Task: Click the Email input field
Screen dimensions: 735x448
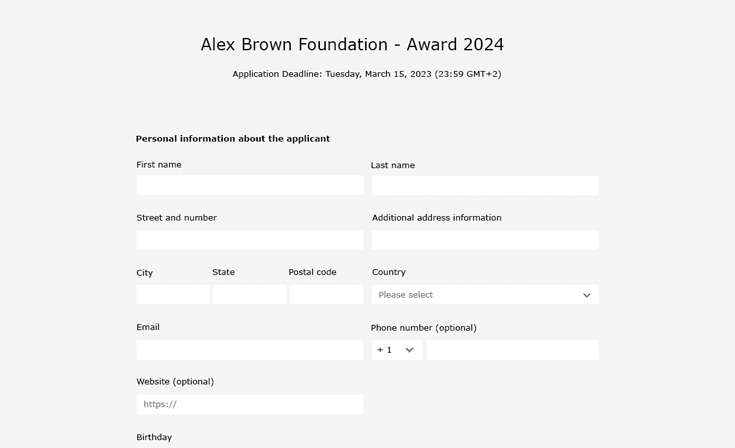Action: (x=250, y=350)
